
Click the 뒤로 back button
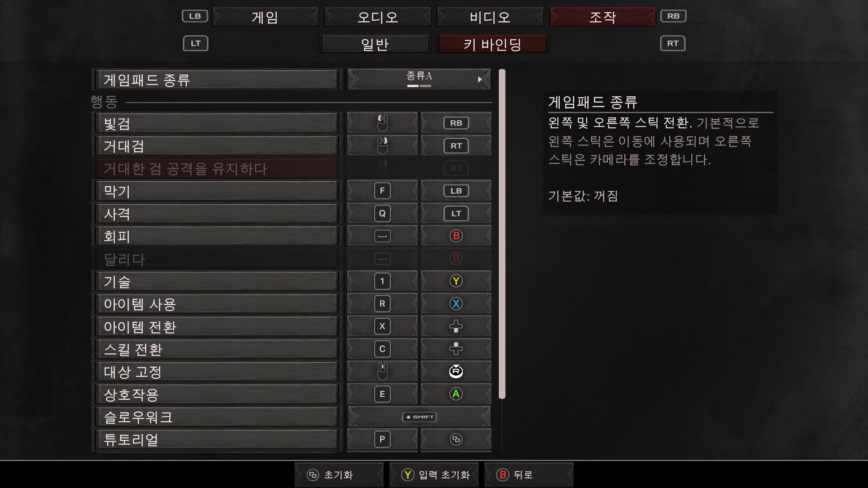(529, 475)
